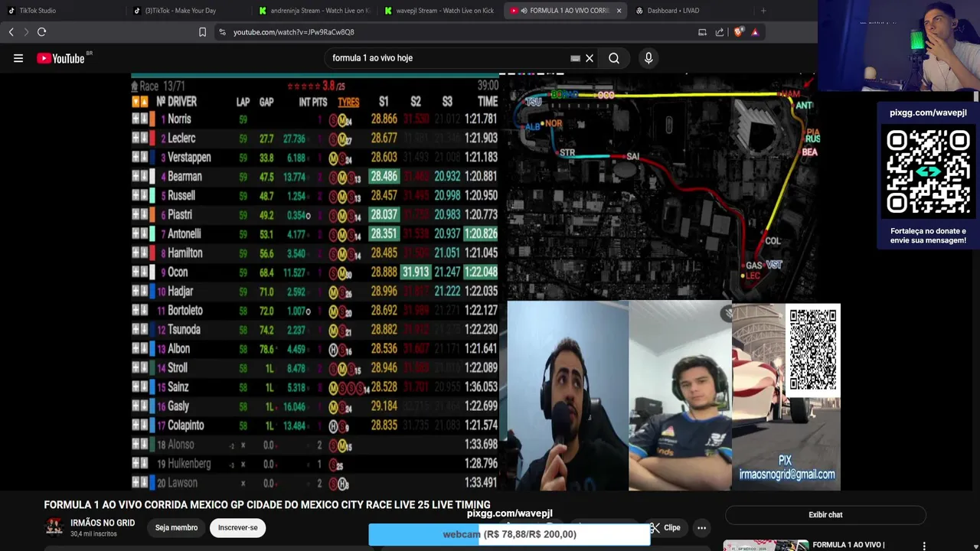980x551 pixels.
Task: Open on-screen keyboard icon in search box
Action: point(575,58)
